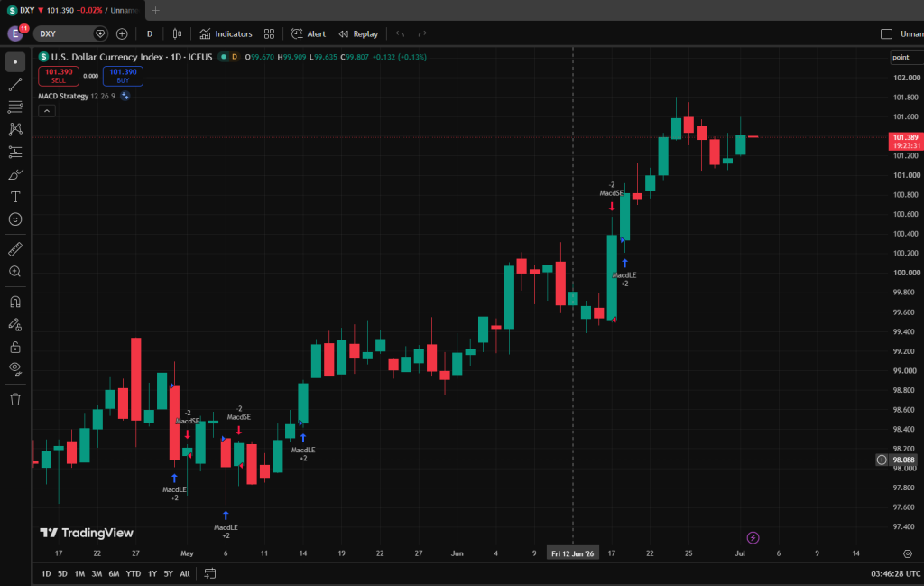Collapse the indicator legend chevron

tap(47, 111)
